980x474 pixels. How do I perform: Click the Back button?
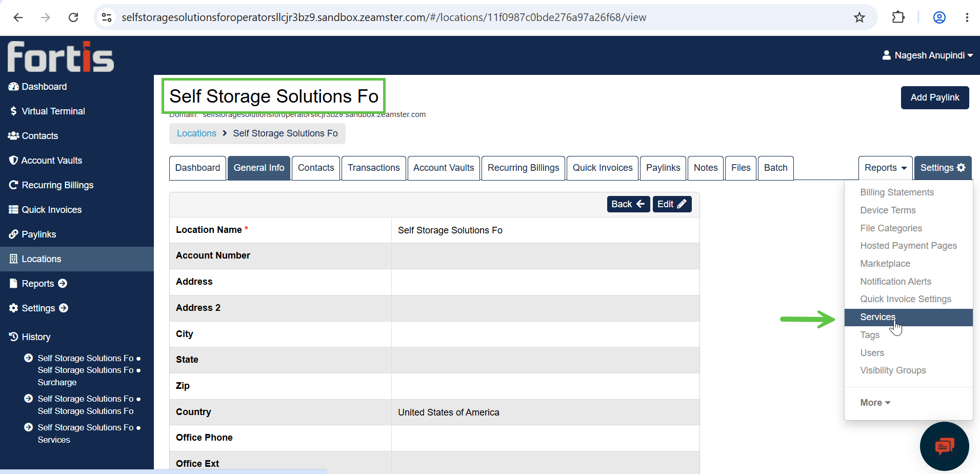click(628, 204)
